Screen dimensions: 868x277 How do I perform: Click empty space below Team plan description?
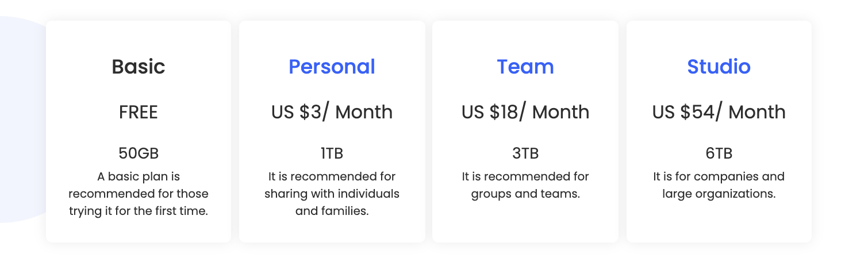click(525, 221)
